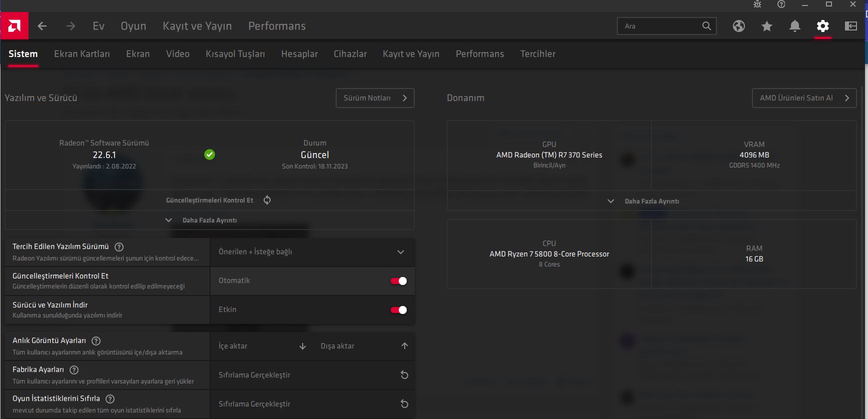Screen dimensions: 868x419
Task: Click the 22.6.1 software version text
Action: [x=104, y=155]
